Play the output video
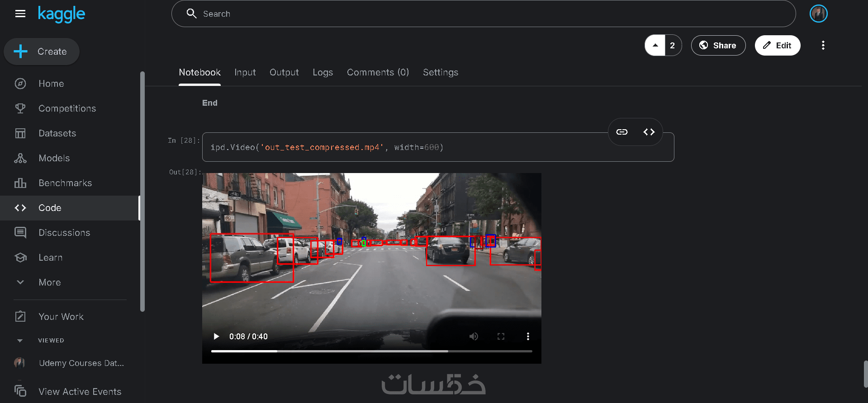 coord(216,336)
